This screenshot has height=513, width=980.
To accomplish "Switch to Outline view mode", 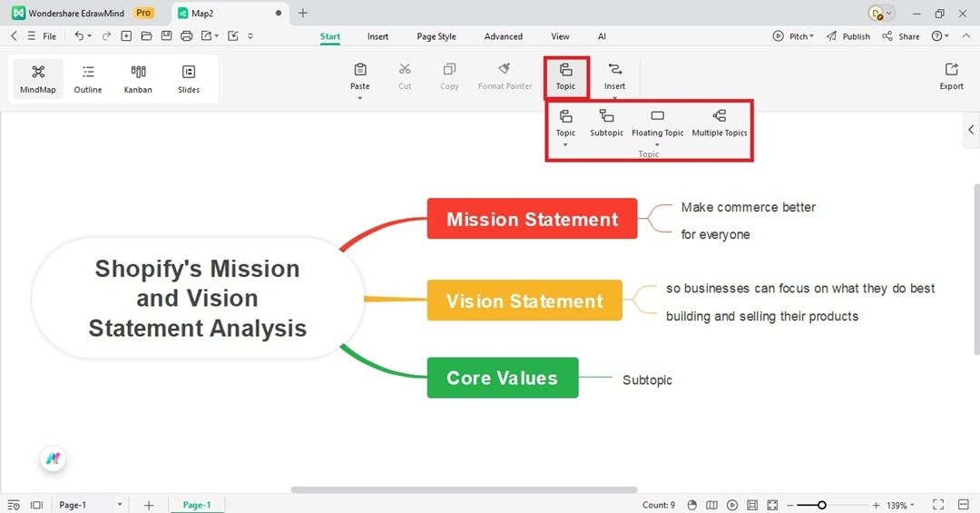I will 88,79.
